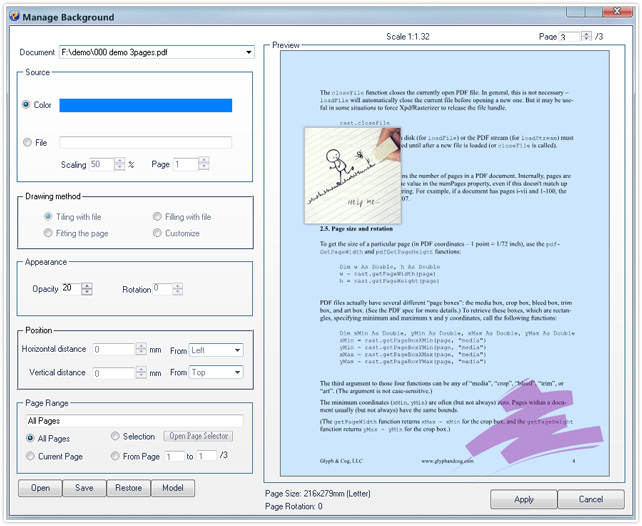
Task: Click the source Page number field
Action: [186, 164]
